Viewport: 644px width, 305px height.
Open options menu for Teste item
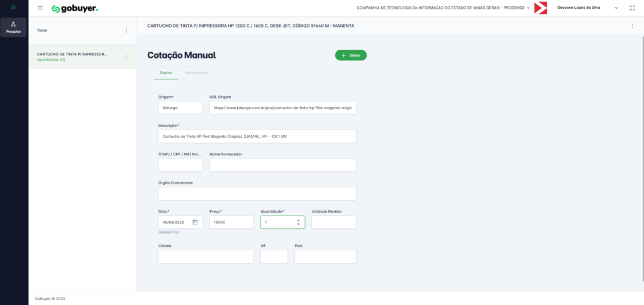pyautogui.click(x=126, y=30)
